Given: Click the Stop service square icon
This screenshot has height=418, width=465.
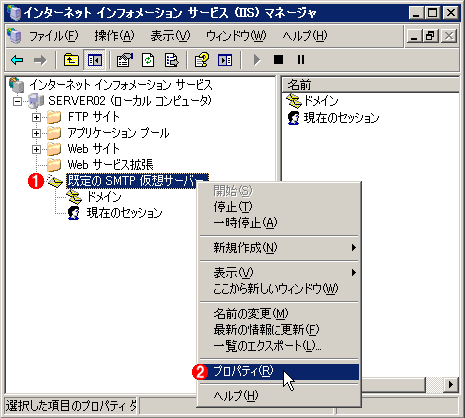Looking at the screenshot, I should point(278,60).
